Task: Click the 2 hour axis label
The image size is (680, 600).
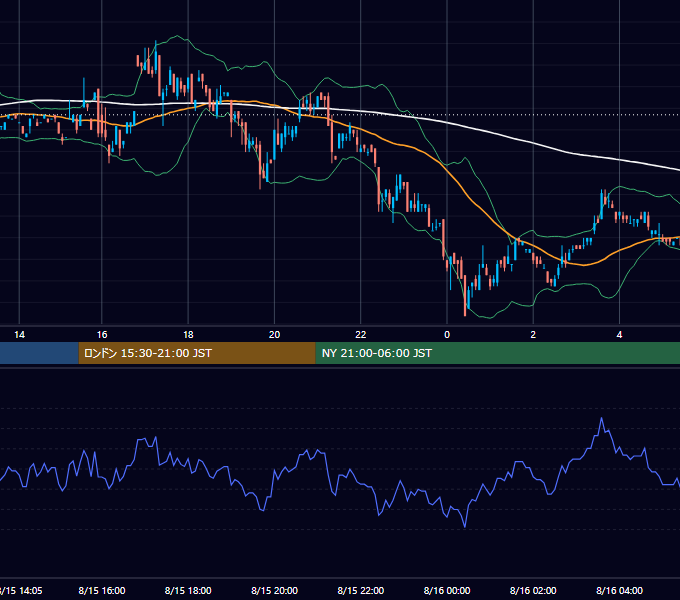Action: tap(533, 335)
